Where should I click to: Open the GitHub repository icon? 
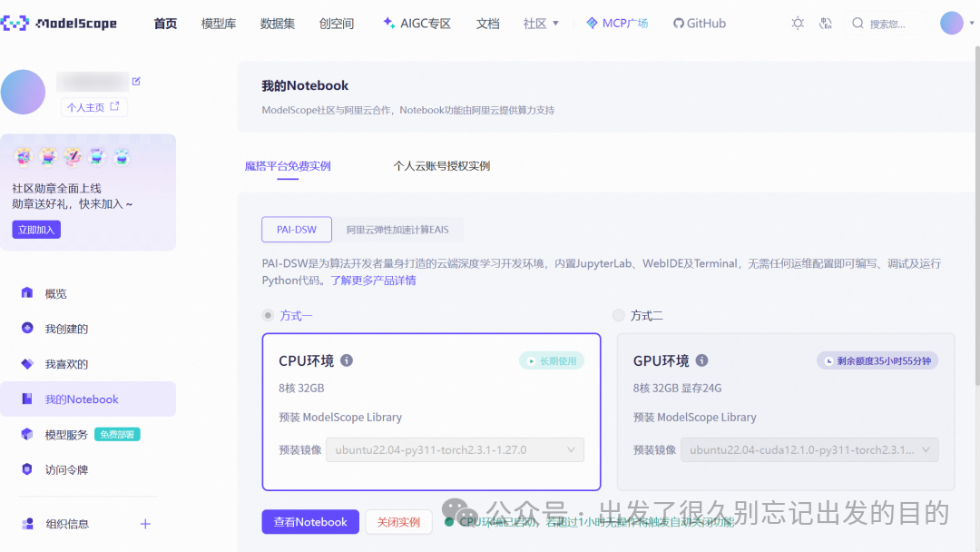tap(679, 23)
